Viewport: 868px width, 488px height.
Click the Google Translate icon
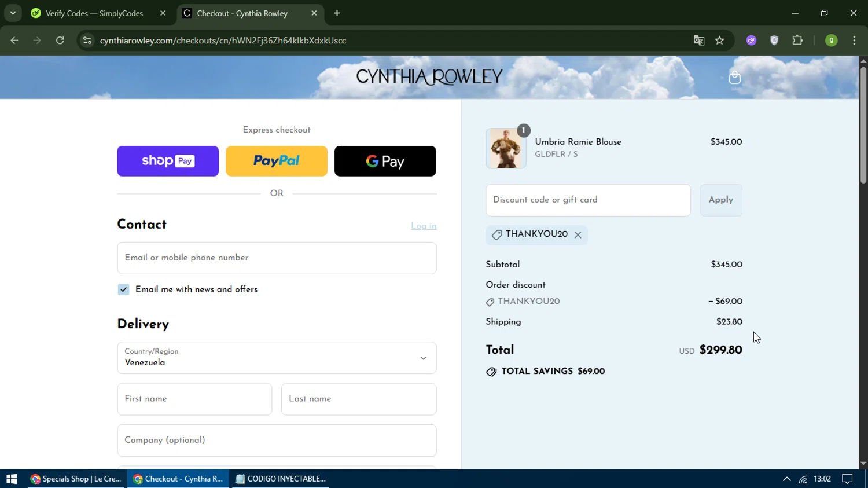pos(699,41)
